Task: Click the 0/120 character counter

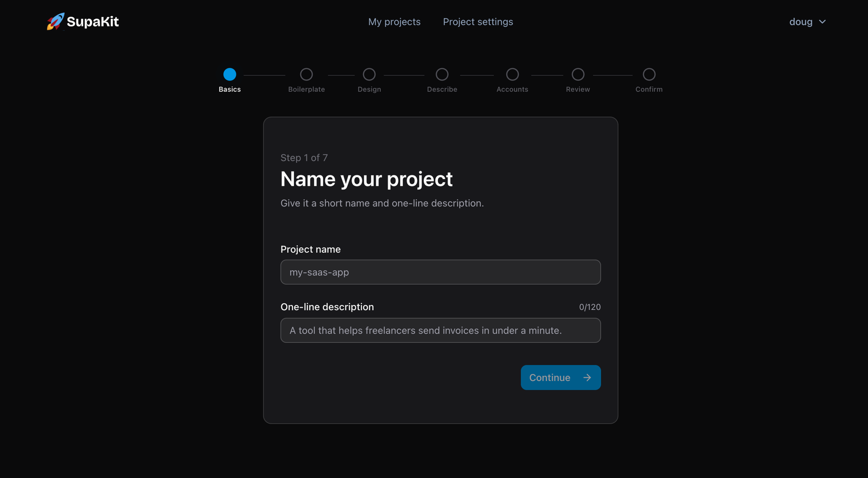Action: (590, 307)
